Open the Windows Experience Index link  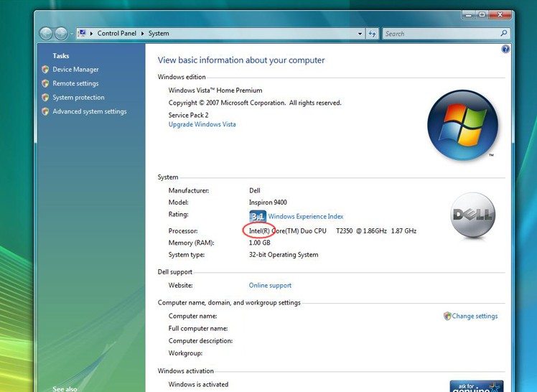[x=306, y=216]
